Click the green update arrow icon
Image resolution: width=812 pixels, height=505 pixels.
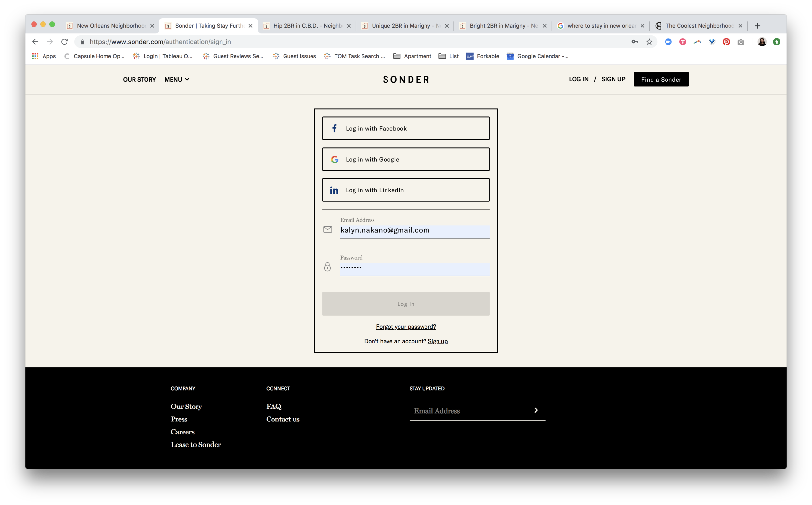tap(777, 42)
